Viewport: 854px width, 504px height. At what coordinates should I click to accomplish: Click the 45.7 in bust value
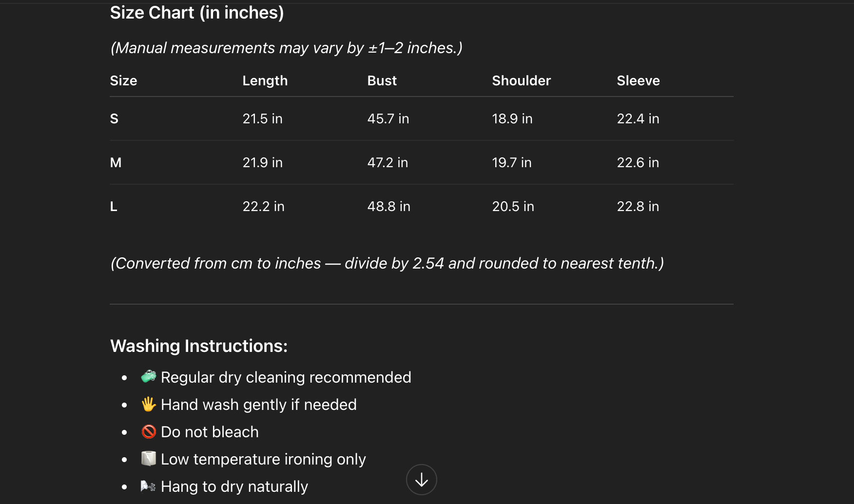388,118
